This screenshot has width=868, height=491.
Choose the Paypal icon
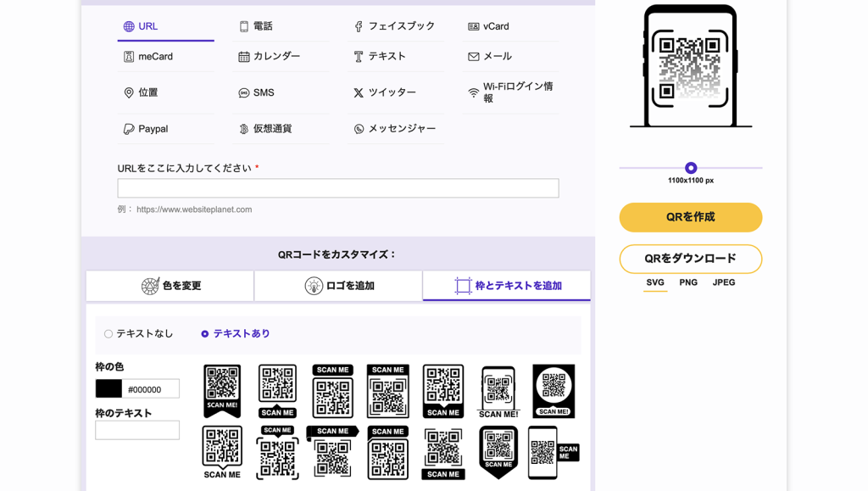click(129, 129)
